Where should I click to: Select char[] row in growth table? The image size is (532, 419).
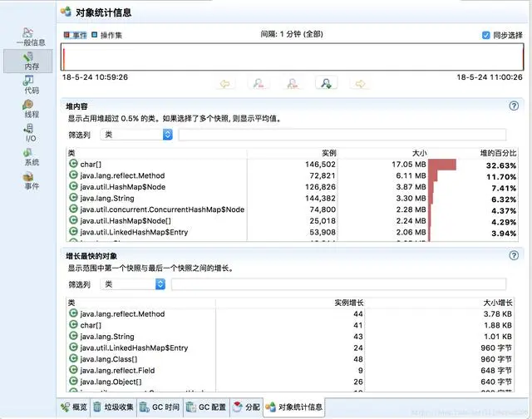point(290,325)
